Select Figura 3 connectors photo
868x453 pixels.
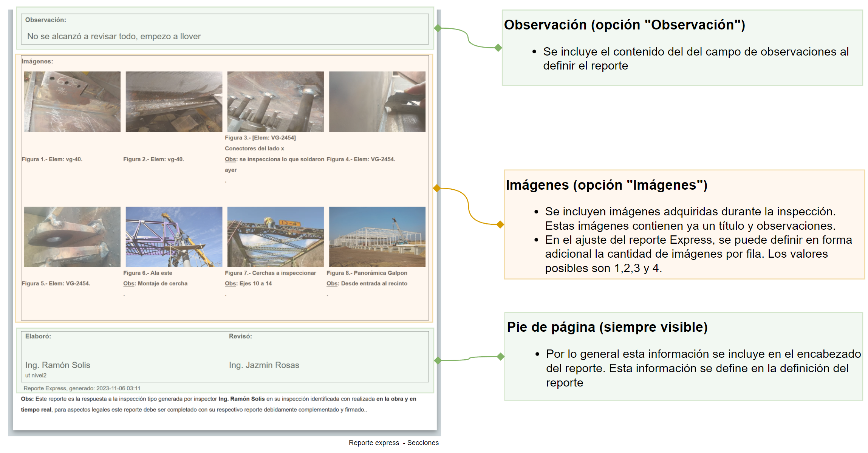point(275,101)
